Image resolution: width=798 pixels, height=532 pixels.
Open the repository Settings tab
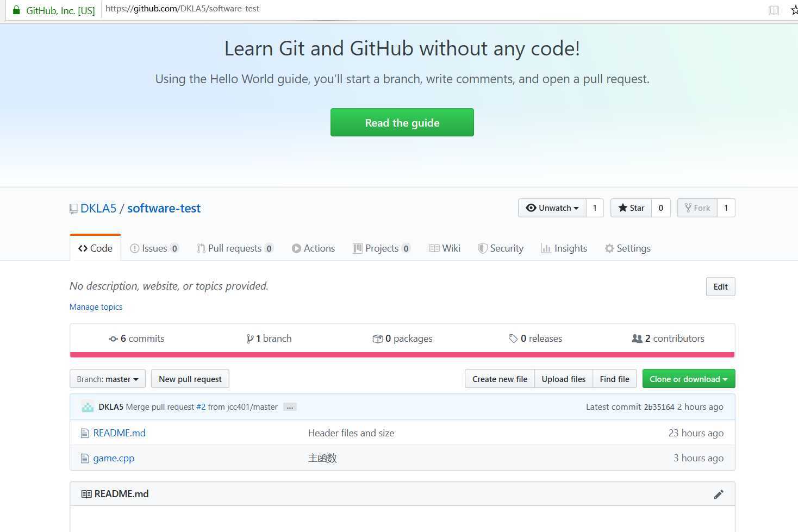point(627,248)
